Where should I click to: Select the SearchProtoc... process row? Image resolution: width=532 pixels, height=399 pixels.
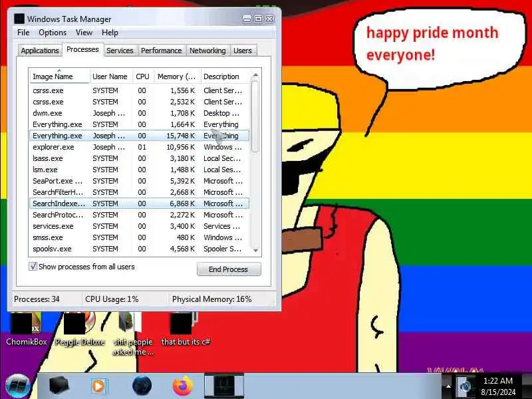click(140, 215)
